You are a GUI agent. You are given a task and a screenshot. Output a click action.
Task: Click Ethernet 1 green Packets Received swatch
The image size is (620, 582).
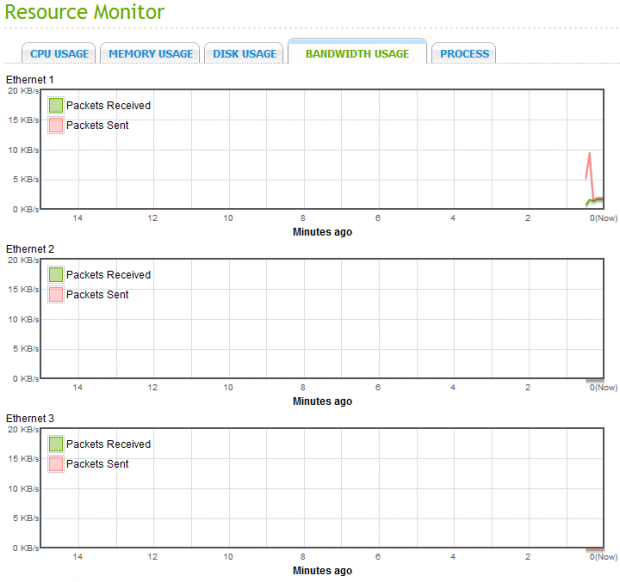(56, 106)
